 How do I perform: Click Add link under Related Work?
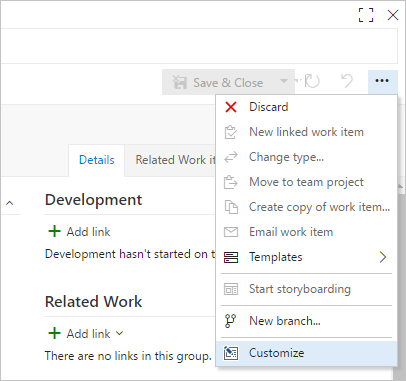click(88, 334)
